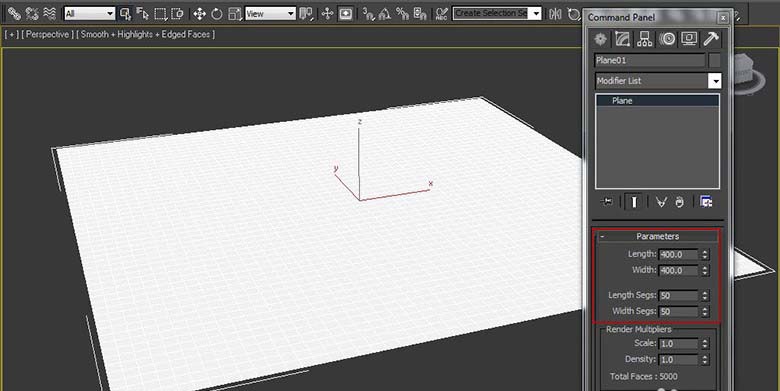
Task: Select the Link tool in main toolbar
Action: coord(14,13)
